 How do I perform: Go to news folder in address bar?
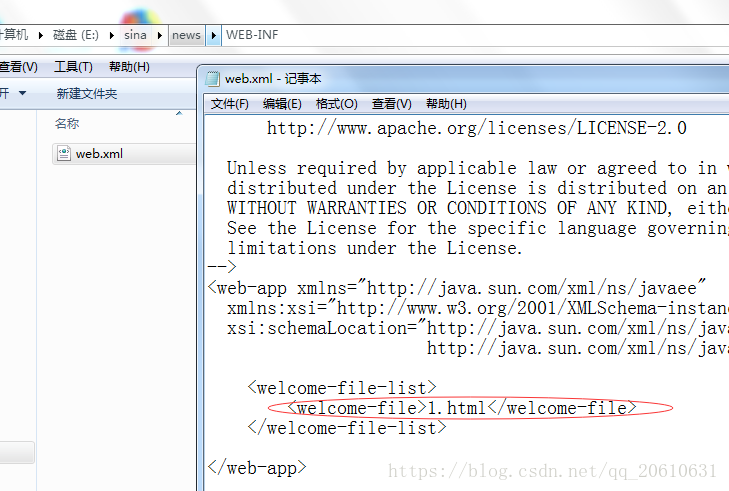pyautogui.click(x=186, y=35)
